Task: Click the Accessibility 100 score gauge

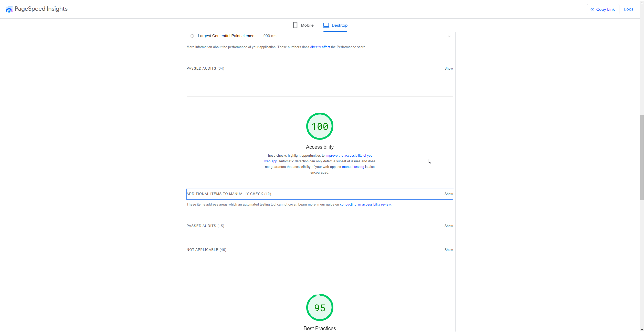Action: tap(320, 126)
